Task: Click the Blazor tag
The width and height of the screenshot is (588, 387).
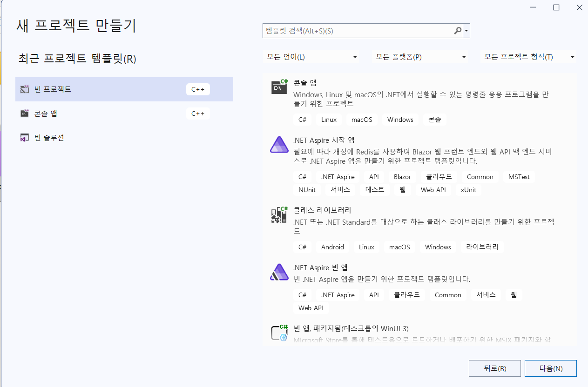Action: (402, 177)
